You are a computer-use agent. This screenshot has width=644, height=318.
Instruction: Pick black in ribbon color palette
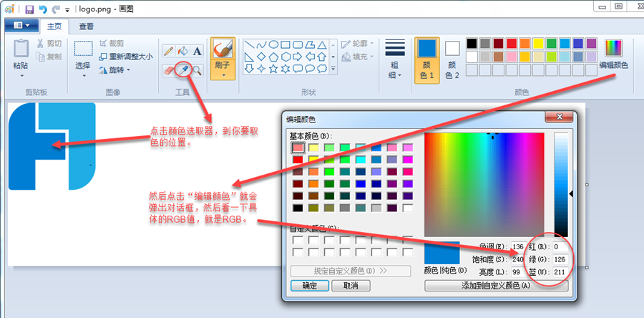click(x=472, y=43)
